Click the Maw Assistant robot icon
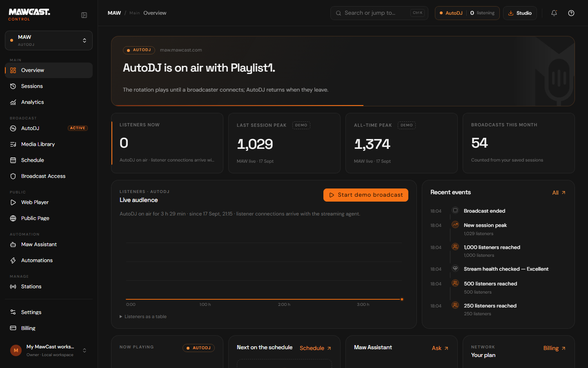The height and width of the screenshot is (368, 588). pos(13,245)
